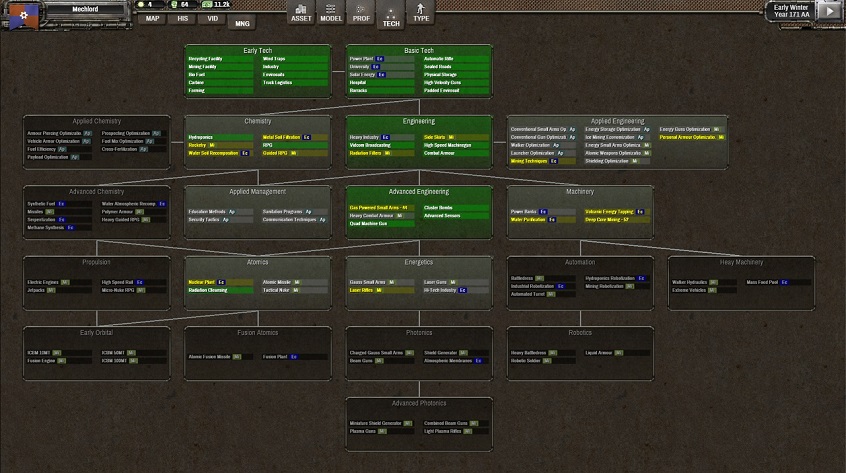This screenshot has height=473, width=846.
Task: Click the Fusion Plant tech entry
Action: coord(295,357)
